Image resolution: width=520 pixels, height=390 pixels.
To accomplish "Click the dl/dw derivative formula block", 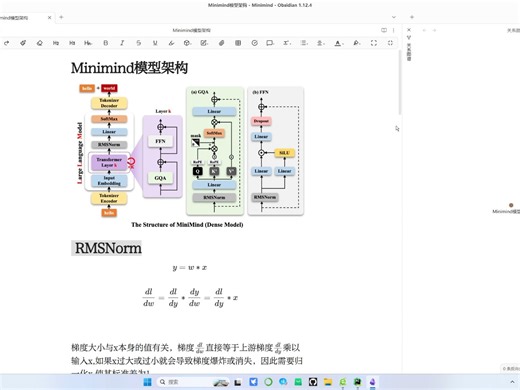I will coord(190,298).
